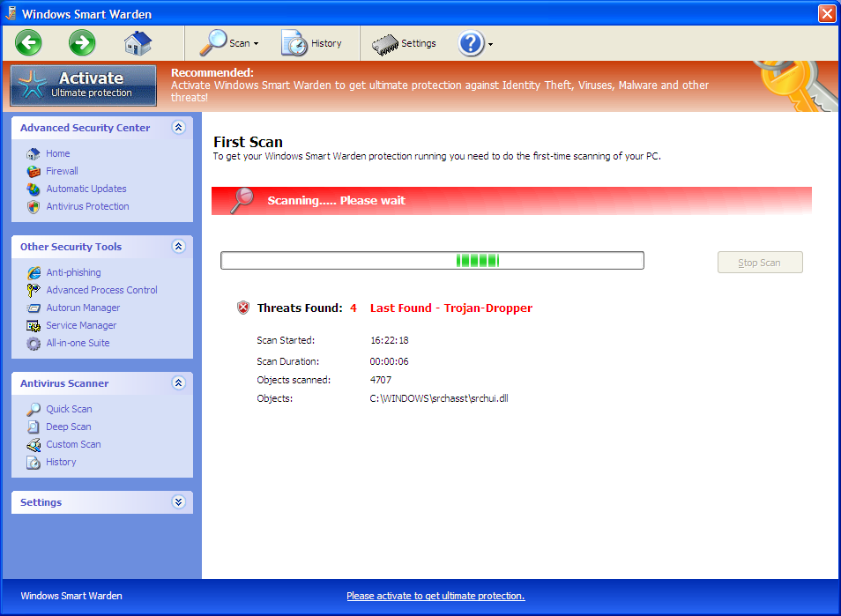The width and height of the screenshot is (841, 616).
Task: Open the Firewall link
Action: tap(63, 171)
